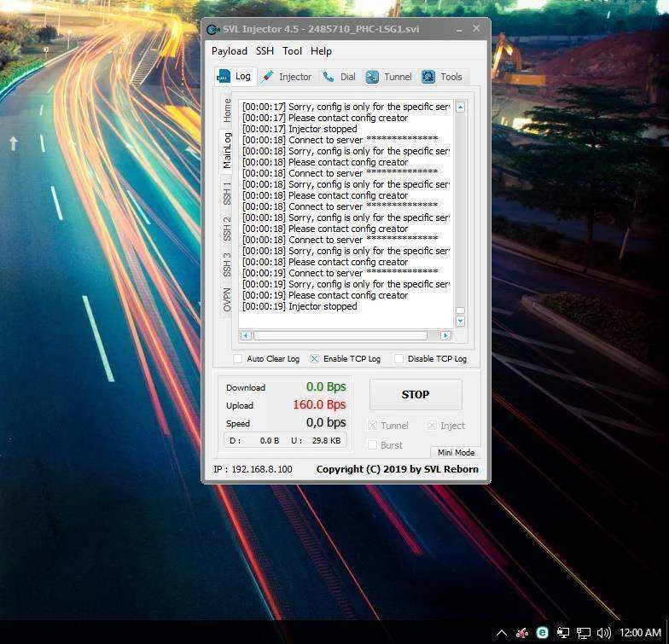Viewport: 669px width, 644px height.
Task: Select last log line 'Injector stopped' at 00:00:19
Action: [x=300, y=306]
